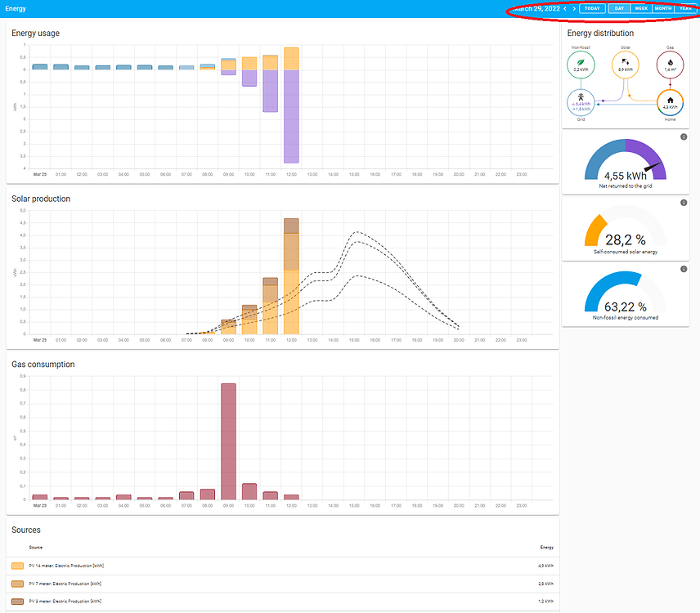Click the next-day chevron beside the date

coord(573,8)
